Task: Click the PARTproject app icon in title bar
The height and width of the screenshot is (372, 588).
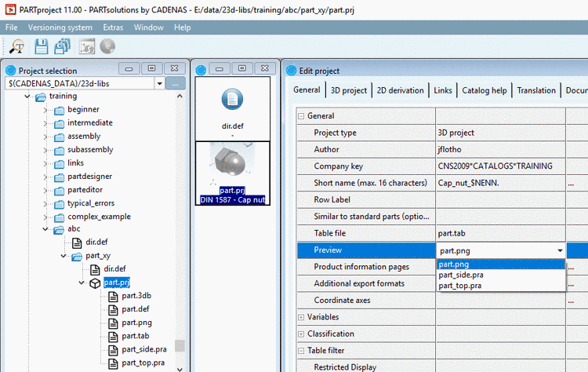Action: 10,9
